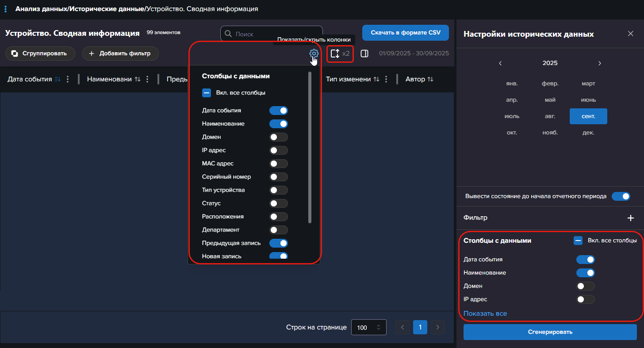The image size is (644, 348).
Task: Close the historical data settings panel
Action: coord(630,34)
